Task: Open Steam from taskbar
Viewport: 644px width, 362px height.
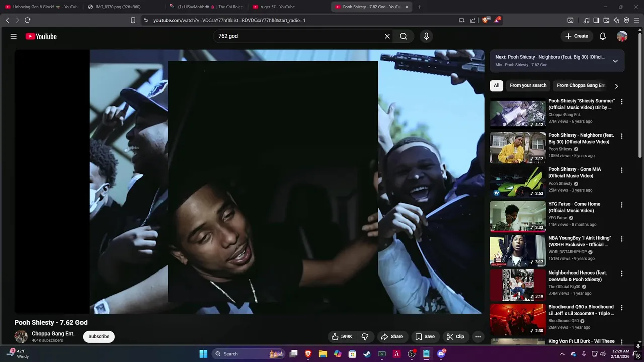Action: 367,354
